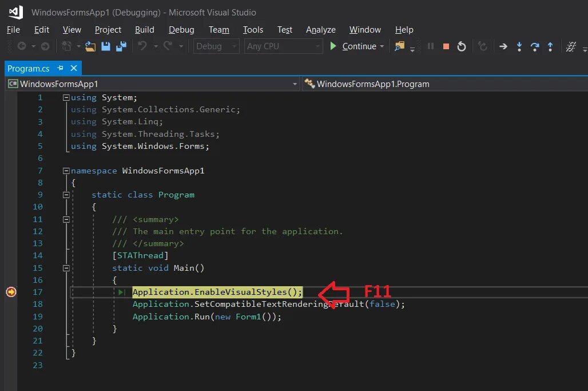Collapse the using directives block
This screenshot has width=588, height=391.
coord(66,97)
